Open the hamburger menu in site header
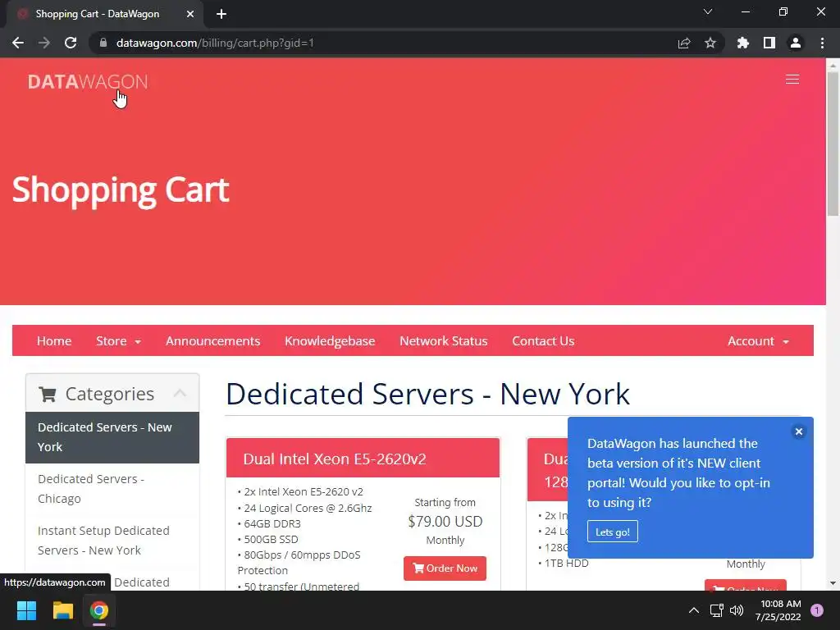 [x=792, y=80]
